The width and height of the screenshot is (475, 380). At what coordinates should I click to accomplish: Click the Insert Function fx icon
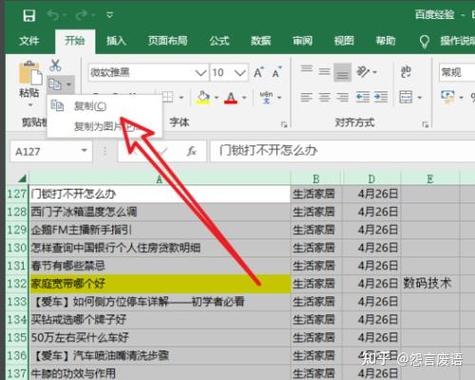tap(191, 151)
